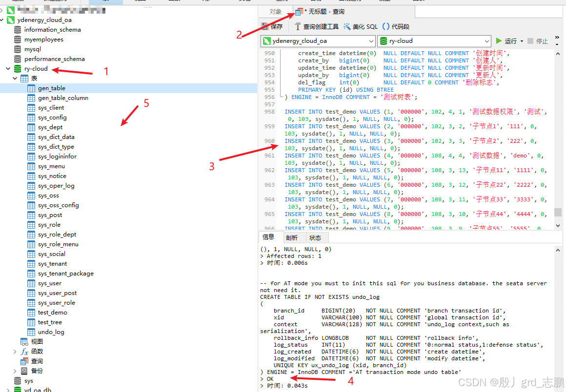566x392 pixels.
Task: Click the 视图 views icon
Action: [x=24, y=341]
